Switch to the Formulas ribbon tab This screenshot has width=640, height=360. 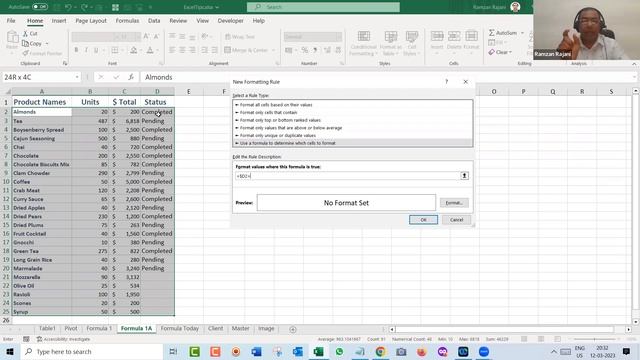(127, 20)
